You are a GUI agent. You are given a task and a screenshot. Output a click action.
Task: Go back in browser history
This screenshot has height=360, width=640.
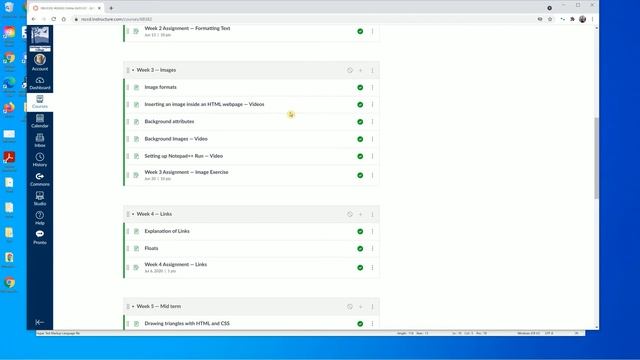pyautogui.click(x=33, y=19)
